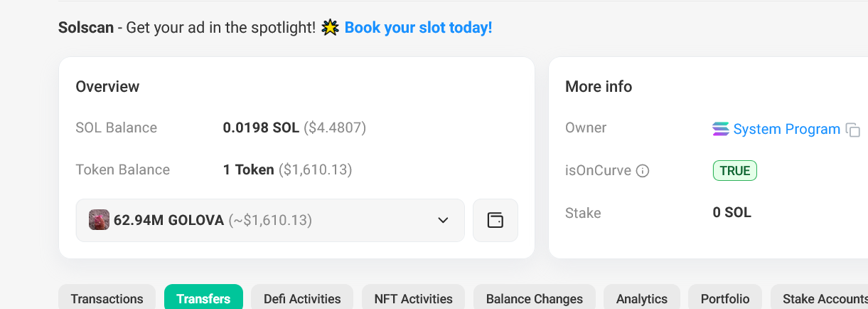Click the GOLOVA token thumbnail image

(x=99, y=220)
